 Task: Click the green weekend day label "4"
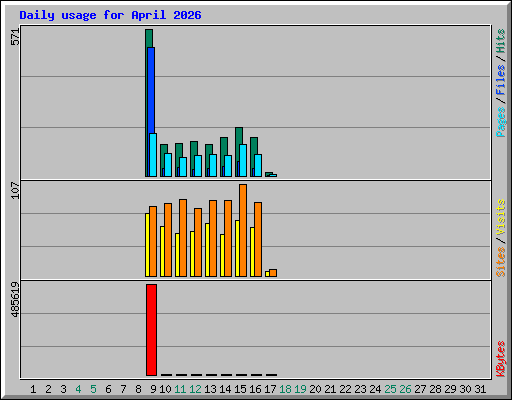pyautogui.click(x=78, y=389)
